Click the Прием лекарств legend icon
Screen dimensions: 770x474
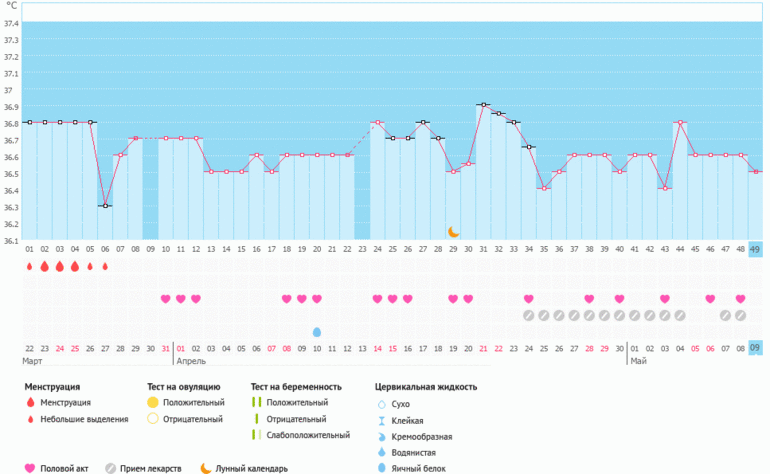tap(111, 468)
